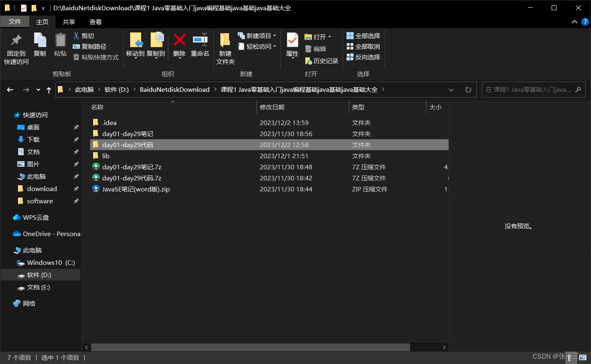Click Paste shortcut (粘贴快捷方式)
The height and width of the screenshot is (364, 591).
coord(96,57)
